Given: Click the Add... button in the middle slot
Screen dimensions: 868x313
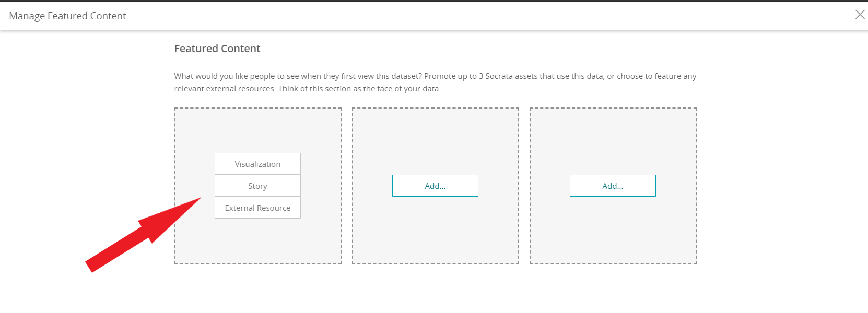Looking at the screenshot, I should (435, 186).
